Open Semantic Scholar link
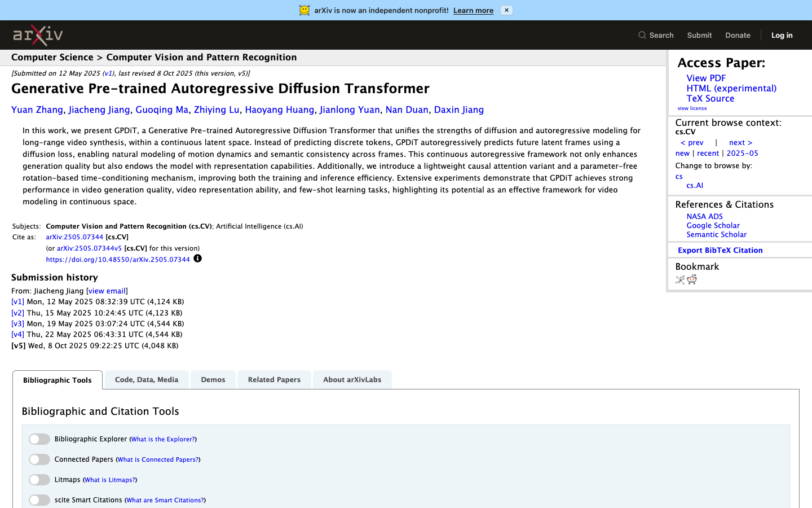This screenshot has width=812, height=508. coord(716,234)
